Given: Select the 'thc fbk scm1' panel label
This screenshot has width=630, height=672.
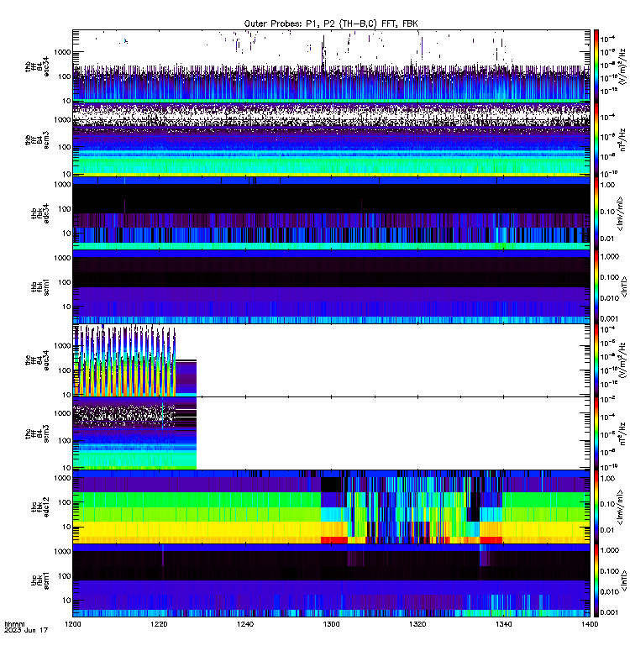Looking at the screenshot, I should [x=40, y=580].
